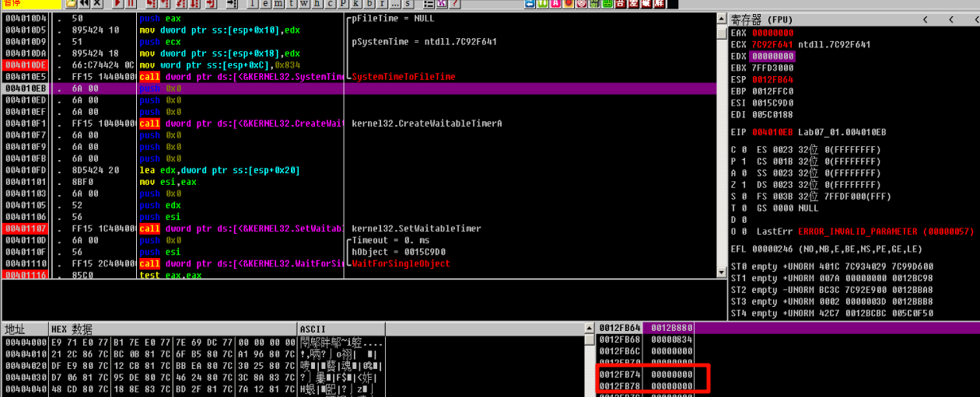Image resolution: width=980 pixels, height=397 pixels.
Task: Open Memory map with 'm' button
Action: [x=278, y=4]
